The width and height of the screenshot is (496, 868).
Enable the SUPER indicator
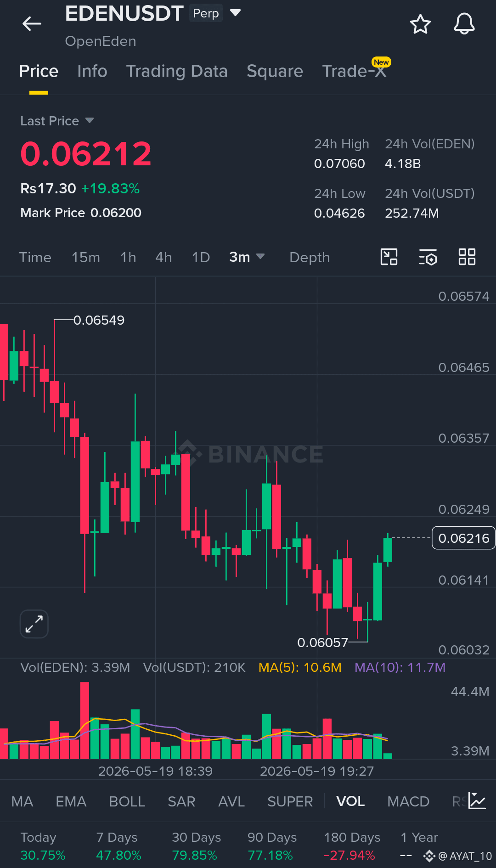coord(290,801)
